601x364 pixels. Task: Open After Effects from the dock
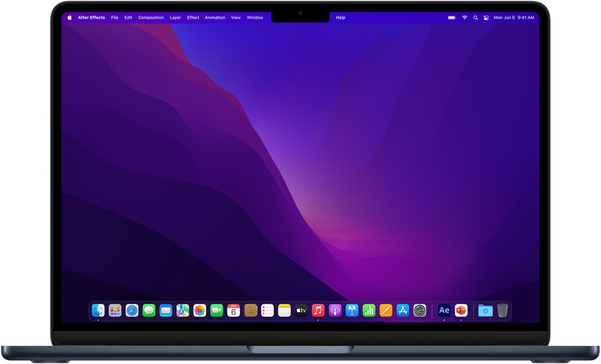(444, 311)
